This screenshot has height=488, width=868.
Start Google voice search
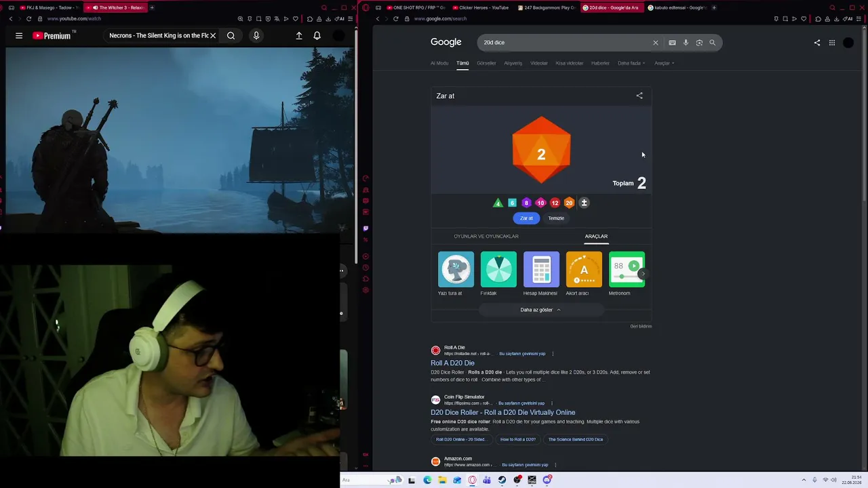click(686, 43)
